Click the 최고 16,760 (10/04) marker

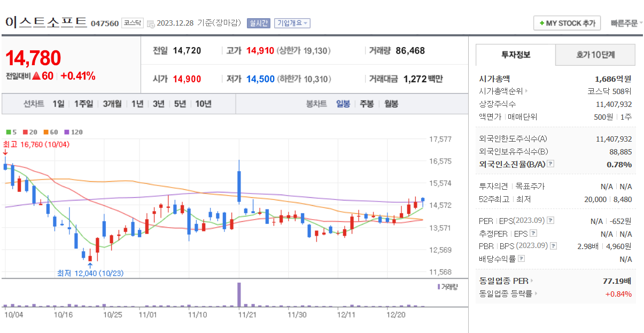click(36, 144)
